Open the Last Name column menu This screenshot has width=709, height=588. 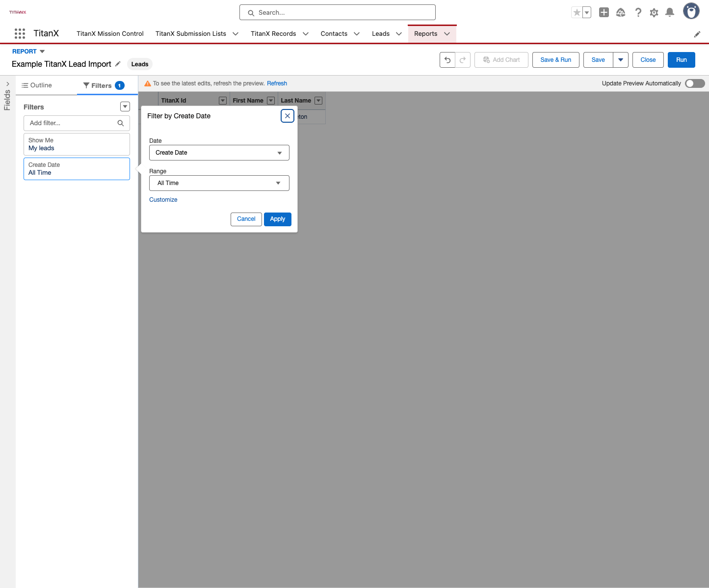318,101
